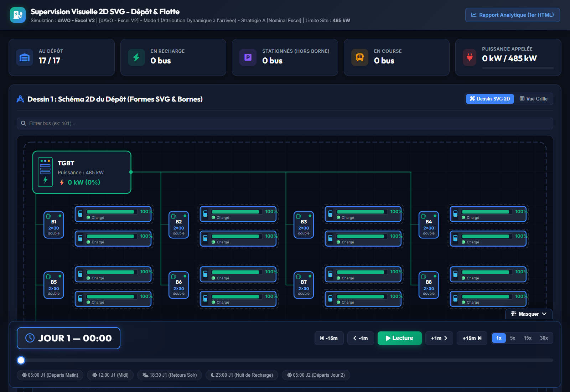Image resolution: width=570 pixels, height=392 pixels.
Task: Set playback speed to 30x
Action: coord(544,338)
